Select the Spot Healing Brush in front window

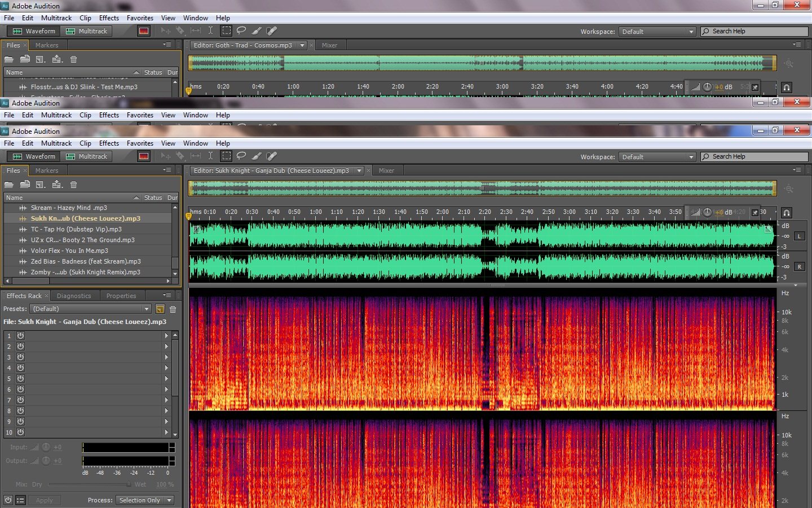(272, 156)
